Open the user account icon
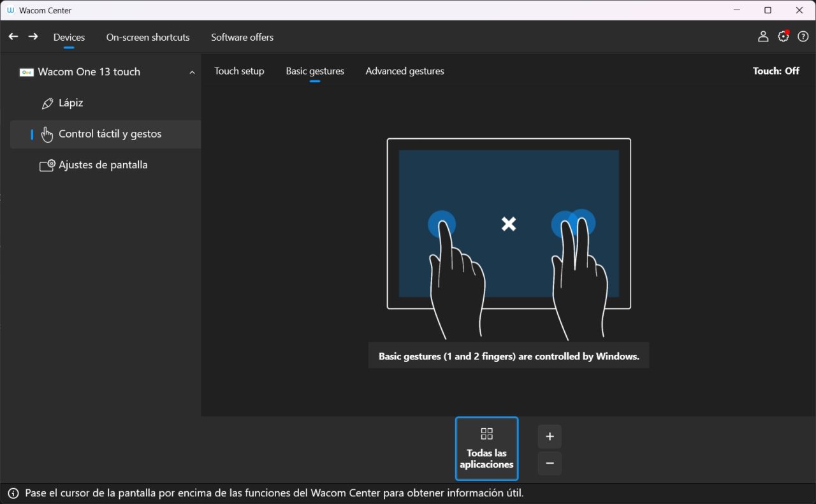816x504 pixels. (x=763, y=37)
